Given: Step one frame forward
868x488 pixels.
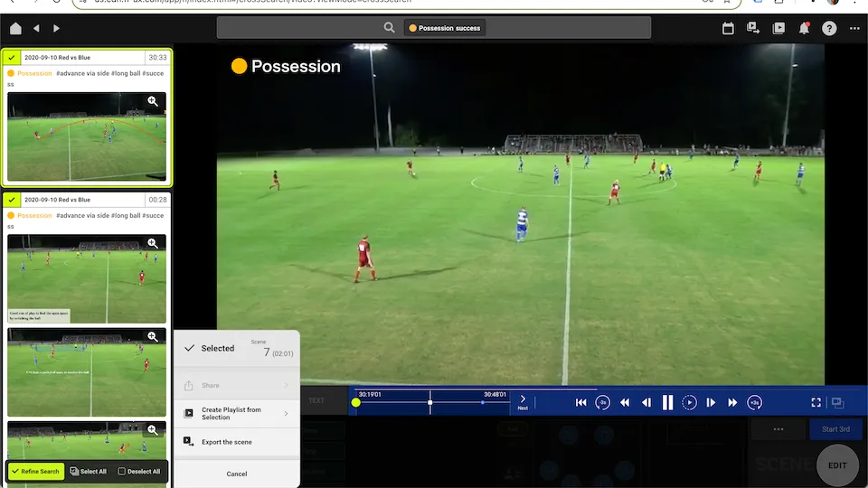Looking at the screenshot, I should (711, 403).
